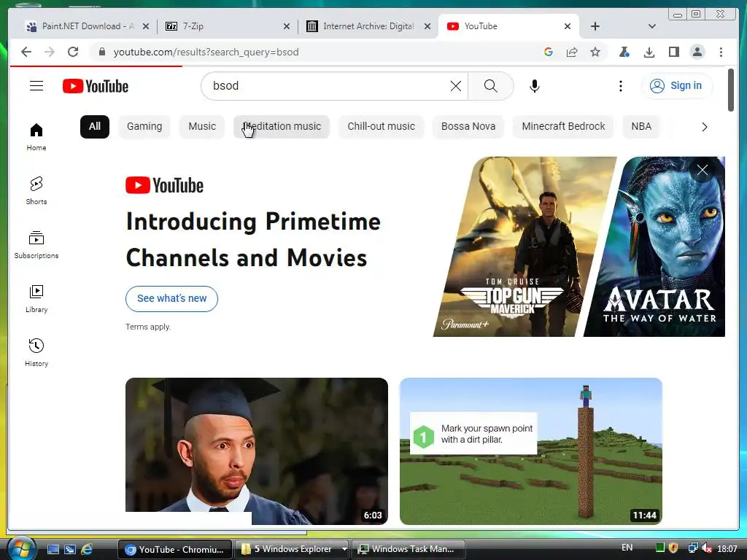View site info via padlock icon

[101, 52]
